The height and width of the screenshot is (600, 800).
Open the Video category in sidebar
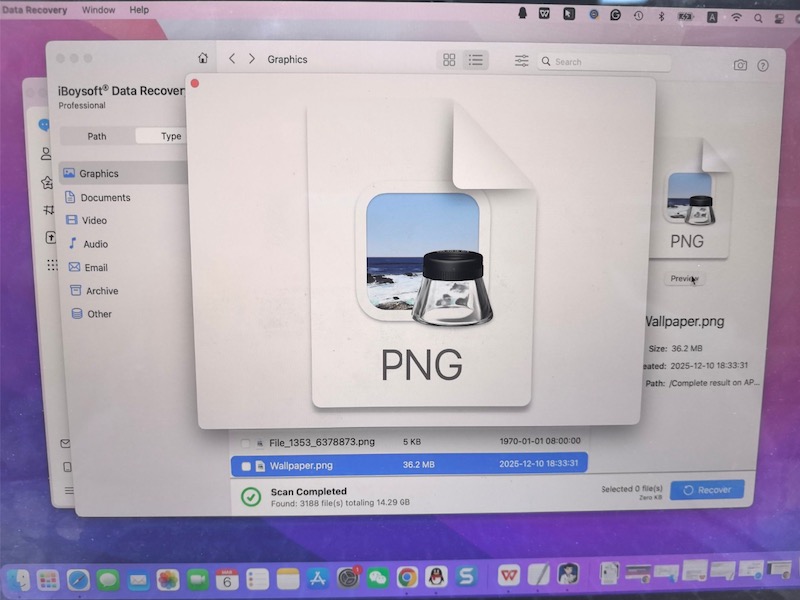94,221
